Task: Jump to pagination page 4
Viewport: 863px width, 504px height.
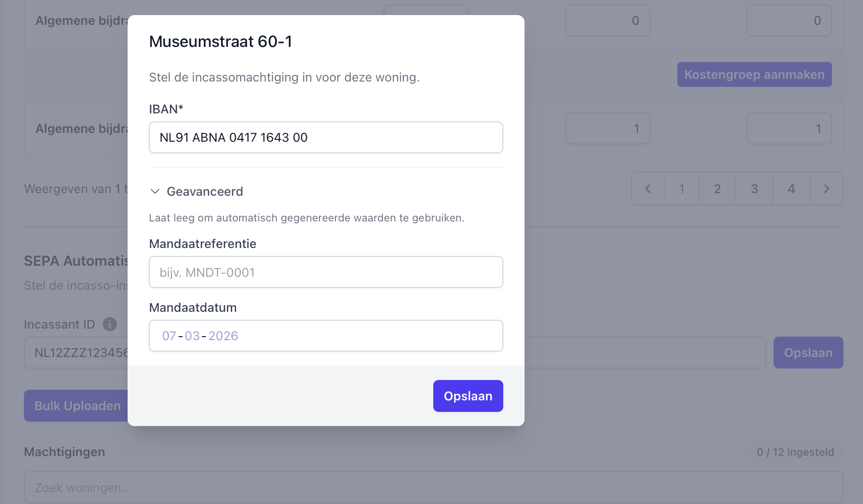Action: (791, 189)
